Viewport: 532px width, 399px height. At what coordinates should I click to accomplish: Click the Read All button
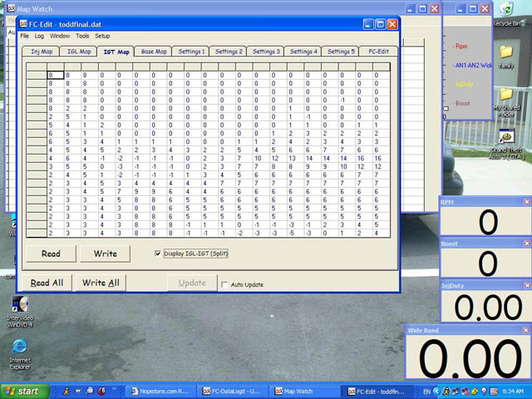pos(47,283)
